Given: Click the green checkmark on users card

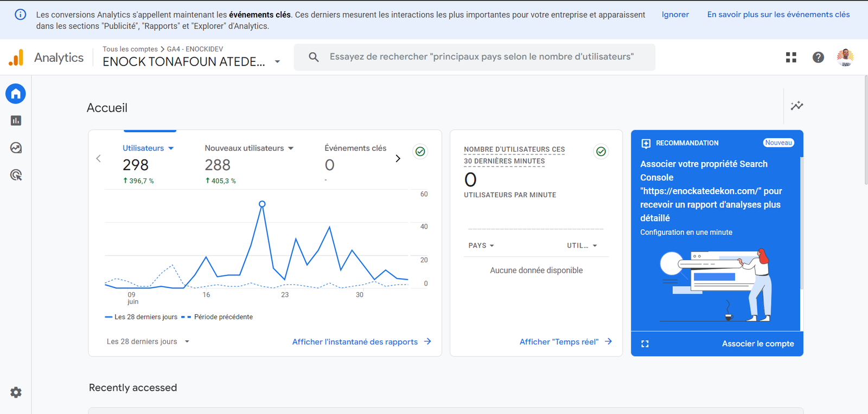Looking at the screenshot, I should (420, 151).
